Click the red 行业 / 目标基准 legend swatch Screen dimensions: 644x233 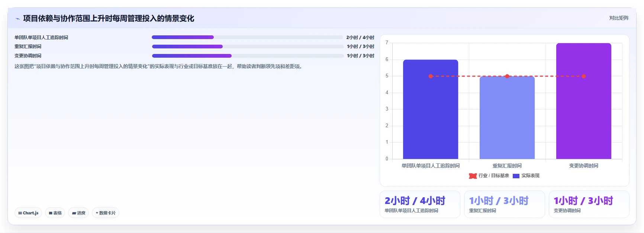473,176
